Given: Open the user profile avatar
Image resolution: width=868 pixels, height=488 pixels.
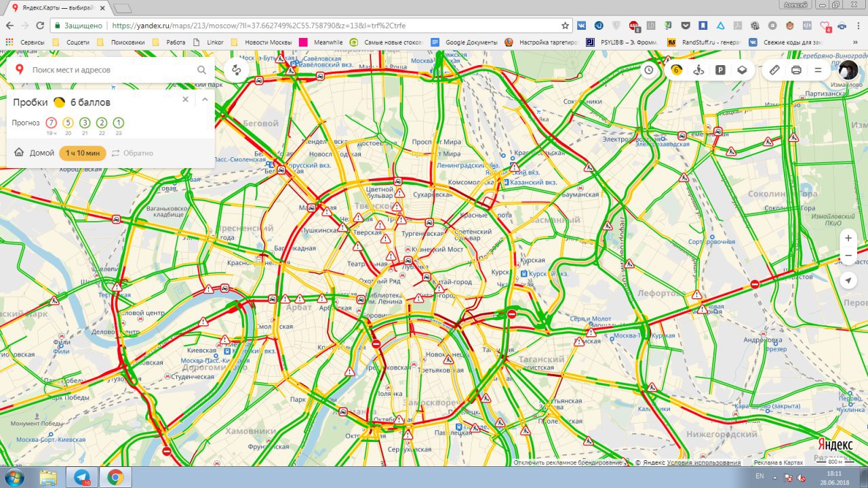Looking at the screenshot, I should [848, 70].
